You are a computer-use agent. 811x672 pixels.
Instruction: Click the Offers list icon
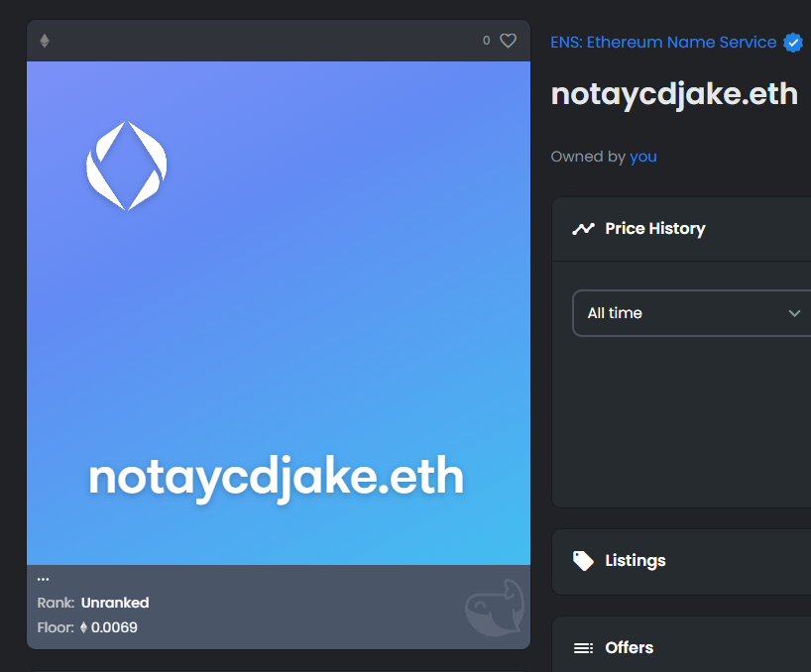583,647
